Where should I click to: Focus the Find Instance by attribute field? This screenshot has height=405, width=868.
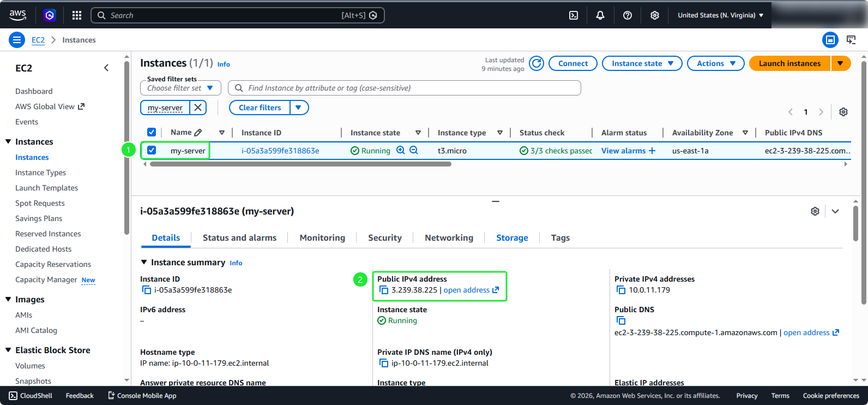coord(405,88)
